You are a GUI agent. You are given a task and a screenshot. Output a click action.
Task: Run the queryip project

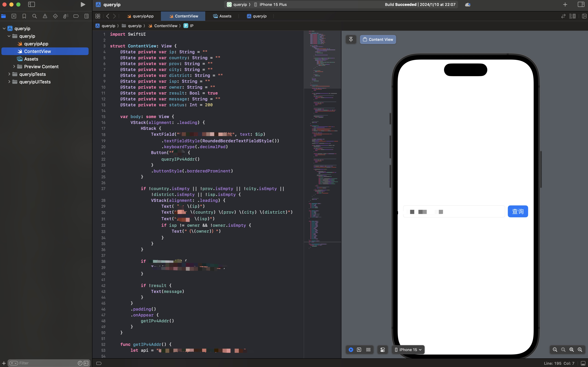(x=83, y=4)
